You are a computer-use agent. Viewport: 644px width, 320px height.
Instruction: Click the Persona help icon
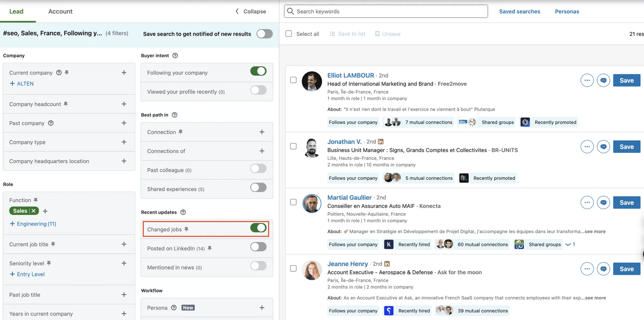click(174, 308)
